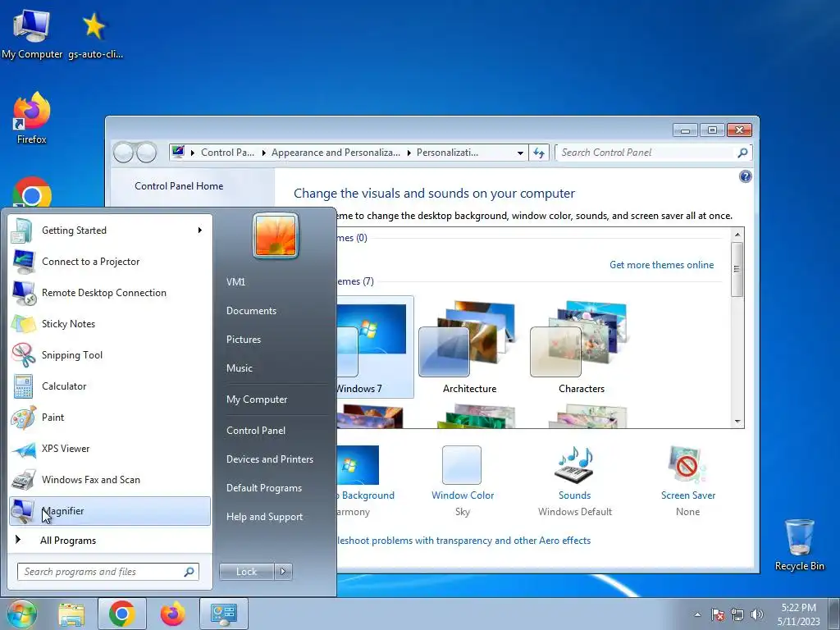Select the My Computer desktop icon
Image resolution: width=840 pixels, height=630 pixels.
32,34
